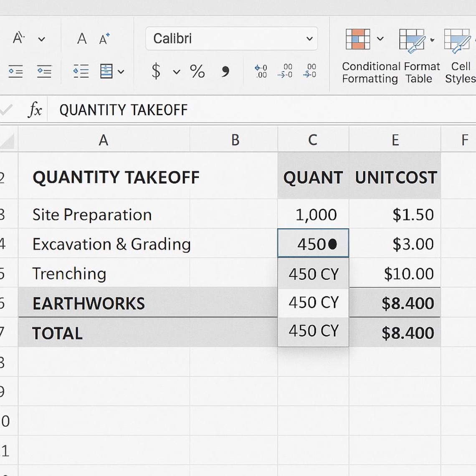Open the dropdown arrow beside font style icon
Viewport: 476px width, 476px height.
(42, 39)
